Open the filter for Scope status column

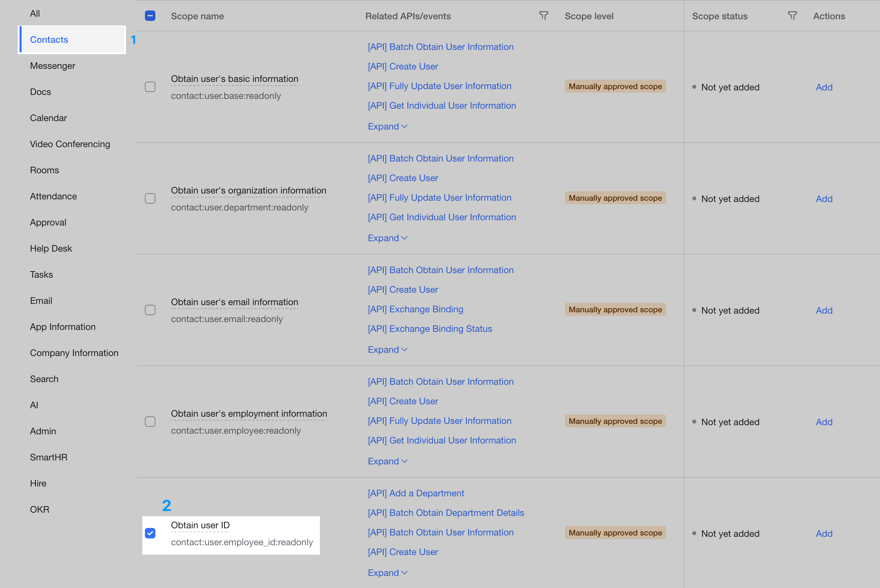click(792, 16)
